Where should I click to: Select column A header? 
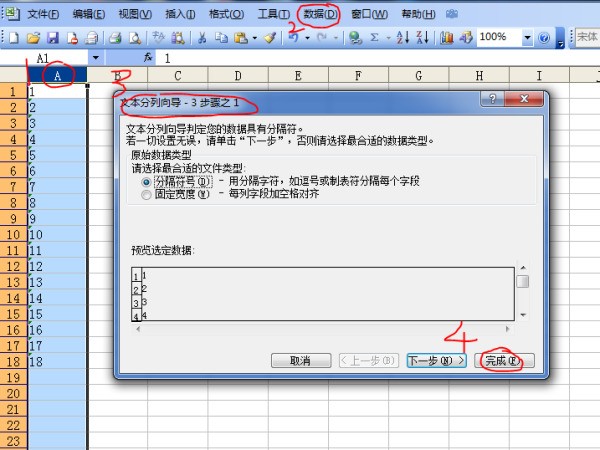(x=57, y=75)
